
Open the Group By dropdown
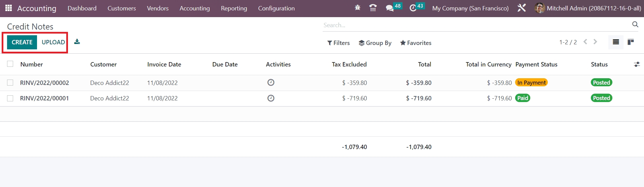coord(375,43)
